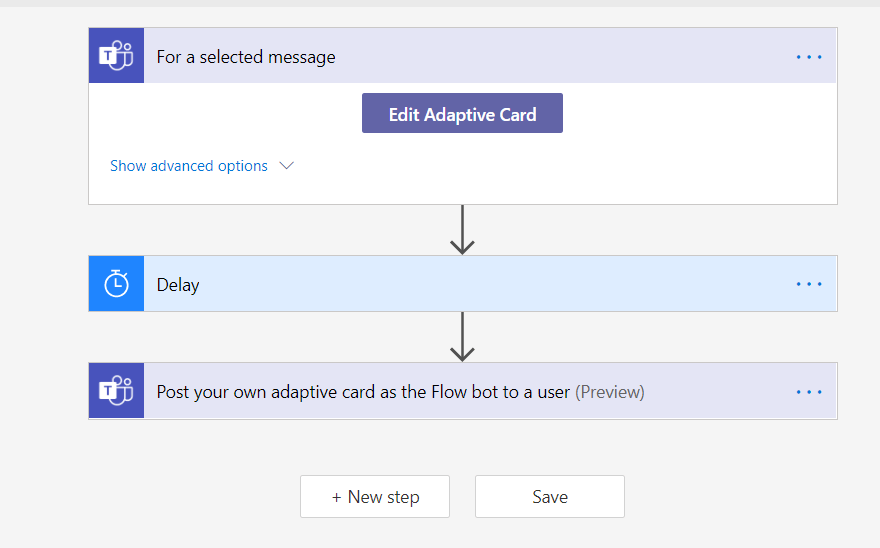Image resolution: width=880 pixels, height=548 pixels.
Task: Collapse the For a selected message header
Action: coord(450,57)
